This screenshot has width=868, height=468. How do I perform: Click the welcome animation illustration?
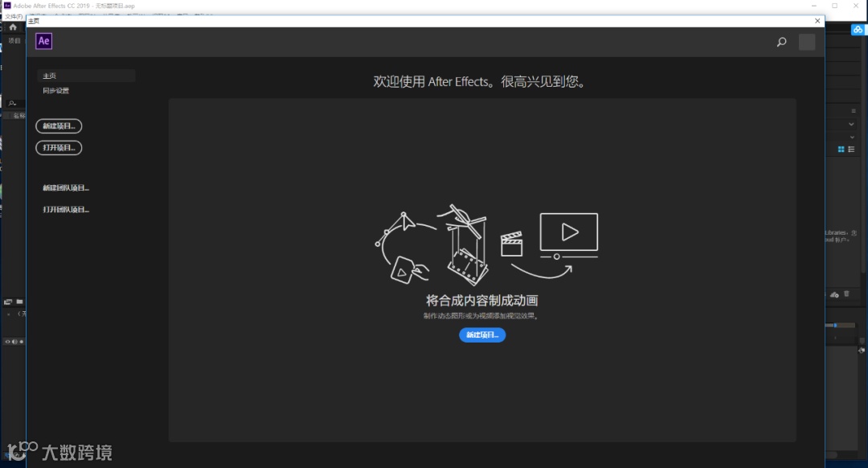point(486,244)
